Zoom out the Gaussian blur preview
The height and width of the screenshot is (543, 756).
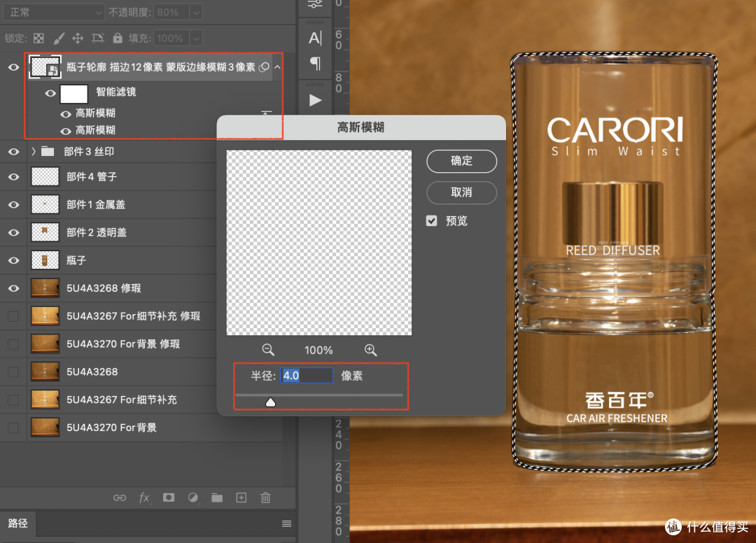(x=268, y=350)
